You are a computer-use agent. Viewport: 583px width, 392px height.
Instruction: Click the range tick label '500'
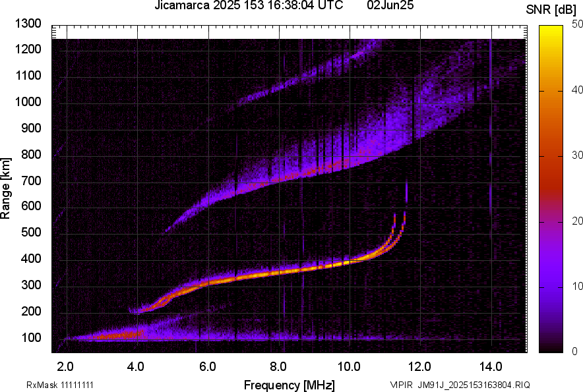point(31,232)
